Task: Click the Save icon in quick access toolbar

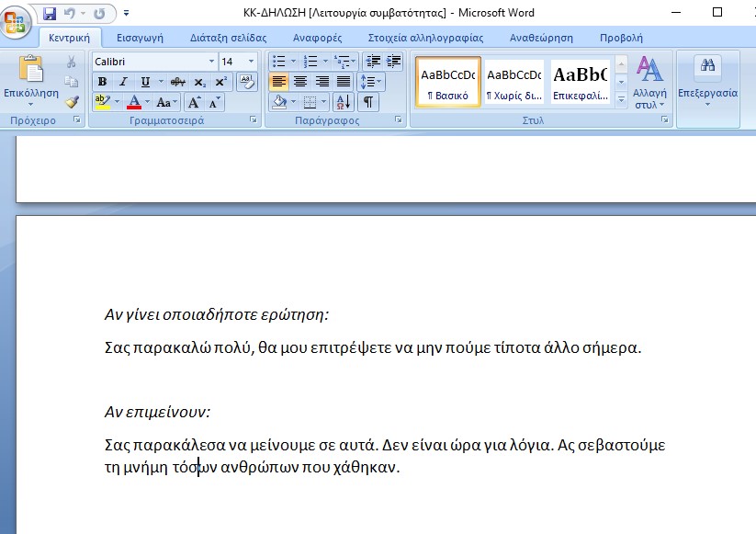Action: click(50, 13)
